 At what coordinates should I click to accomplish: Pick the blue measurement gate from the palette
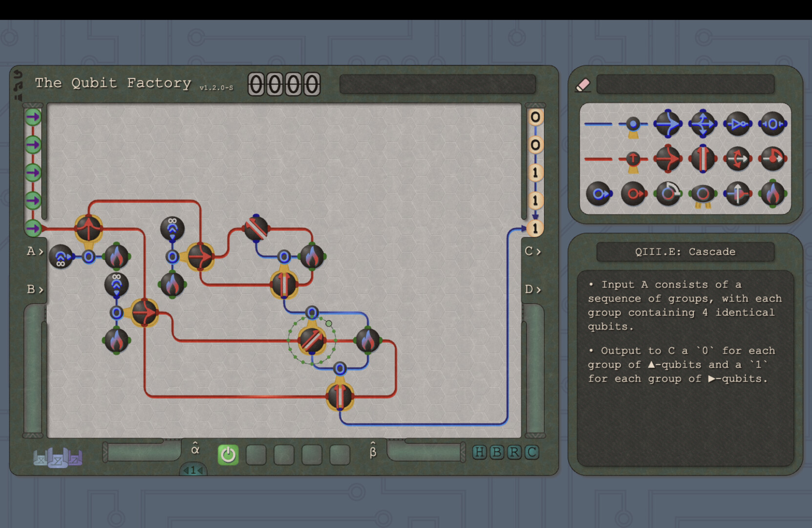point(772,124)
